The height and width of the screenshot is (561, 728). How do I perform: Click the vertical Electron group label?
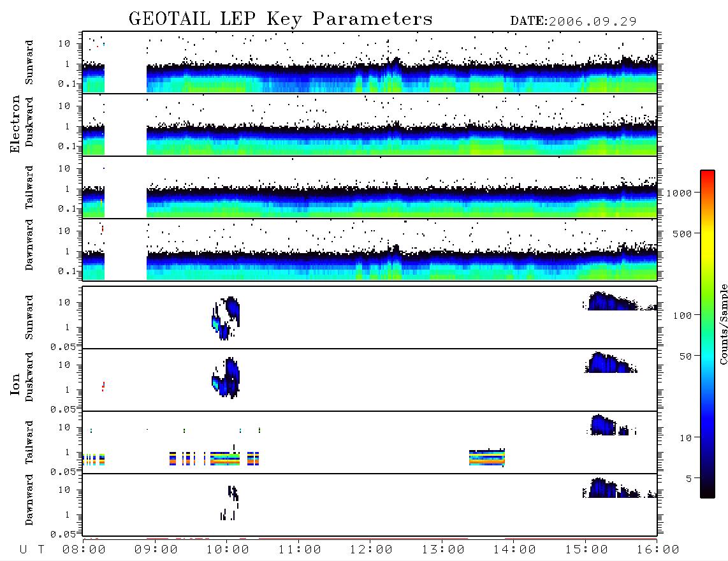pyautogui.click(x=15, y=124)
